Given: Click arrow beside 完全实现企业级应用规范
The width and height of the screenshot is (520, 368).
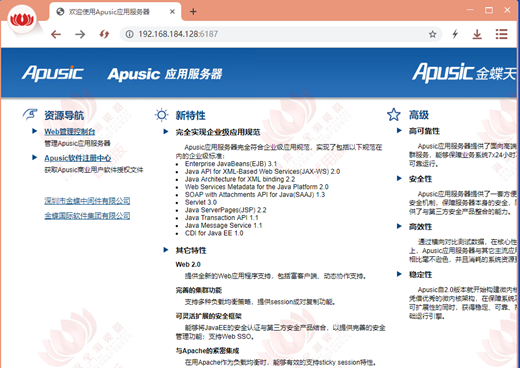Looking at the screenshot, I should pos(166,132).
